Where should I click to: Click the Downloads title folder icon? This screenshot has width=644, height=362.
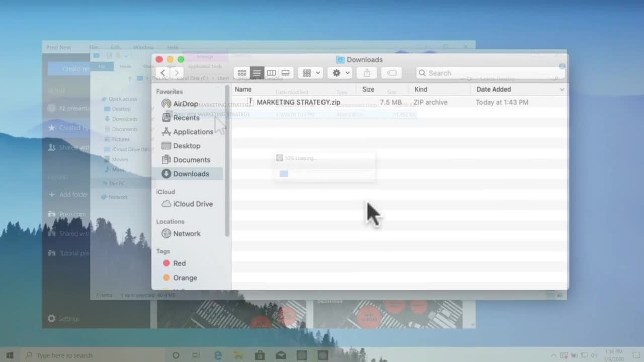(x=340, y=60)
